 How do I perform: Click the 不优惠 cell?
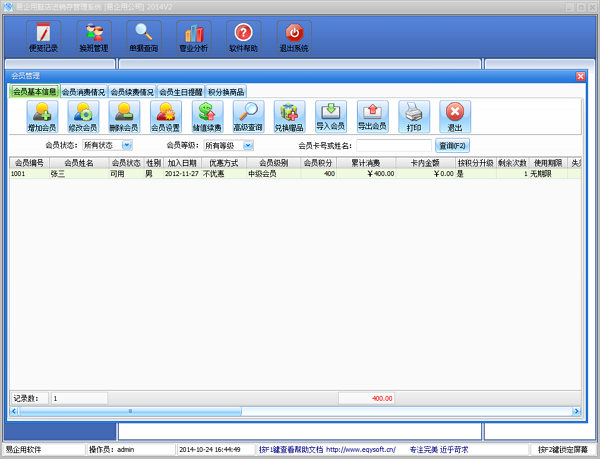[x=224, y=174]
